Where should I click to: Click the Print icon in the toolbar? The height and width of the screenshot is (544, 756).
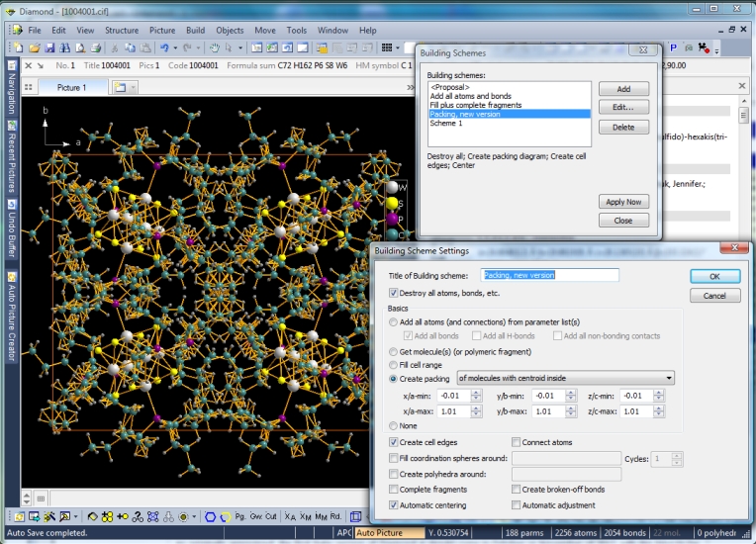tap(95, 47)
